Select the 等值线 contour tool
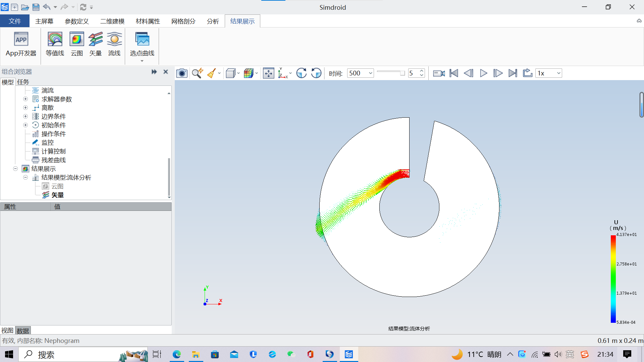 pyautogui.click(x=55, y=45)
